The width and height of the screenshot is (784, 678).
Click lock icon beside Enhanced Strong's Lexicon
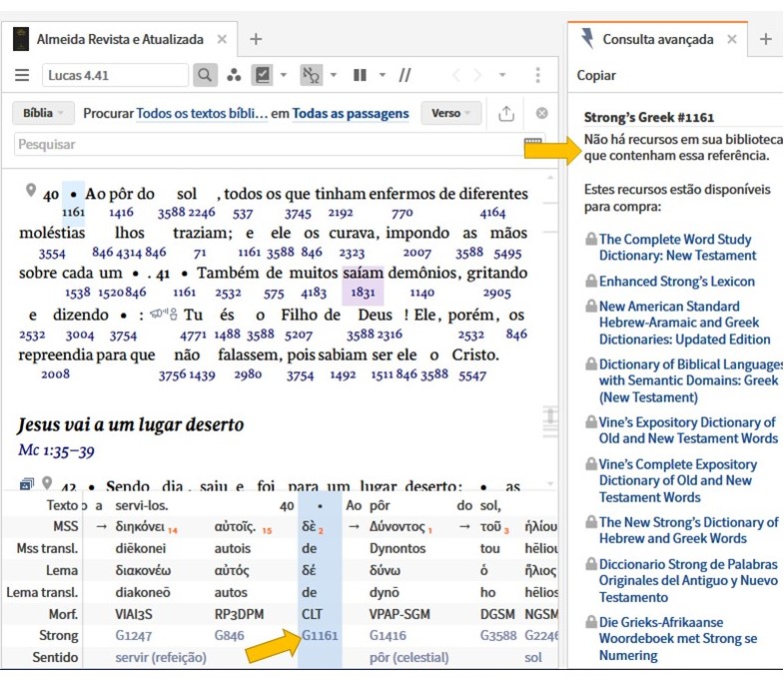pyautogui.click(x=591, y=281)
